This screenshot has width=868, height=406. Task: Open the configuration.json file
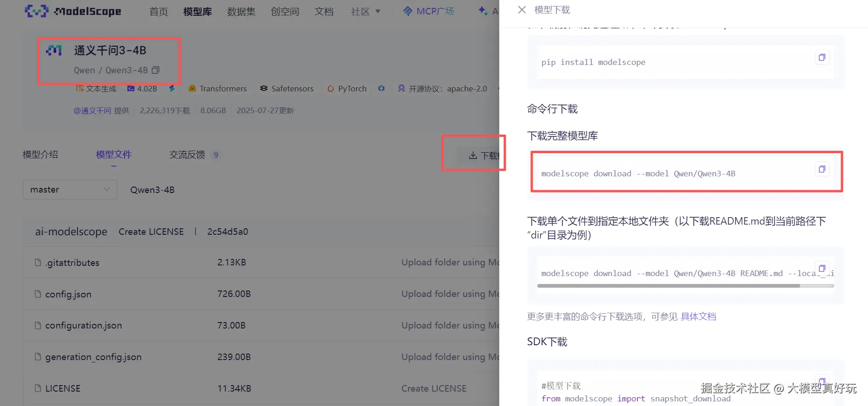pyautogui.click(x=84, y=326)
